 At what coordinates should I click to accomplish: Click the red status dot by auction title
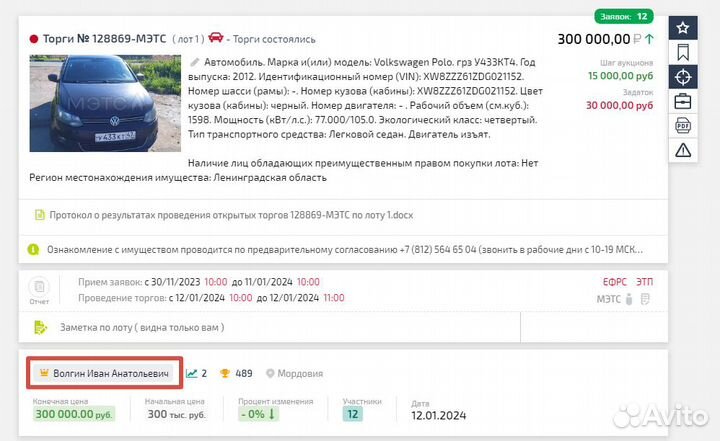click(34, 39)
